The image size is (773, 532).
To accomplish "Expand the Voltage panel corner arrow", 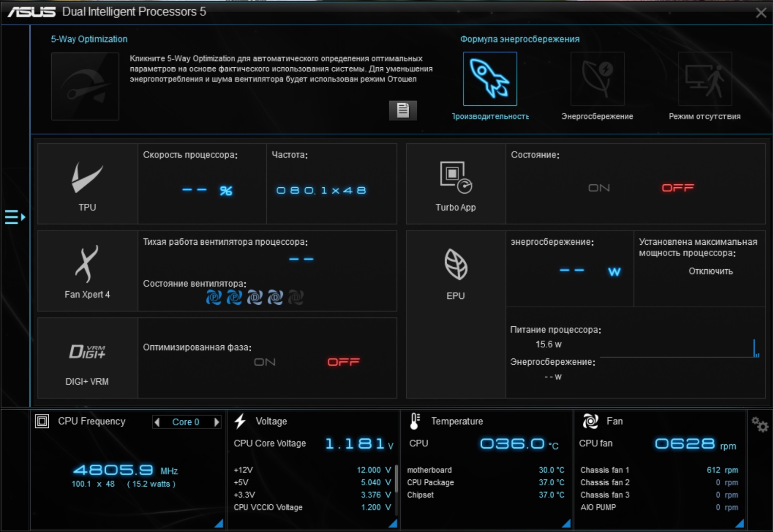I will point(393,523).
